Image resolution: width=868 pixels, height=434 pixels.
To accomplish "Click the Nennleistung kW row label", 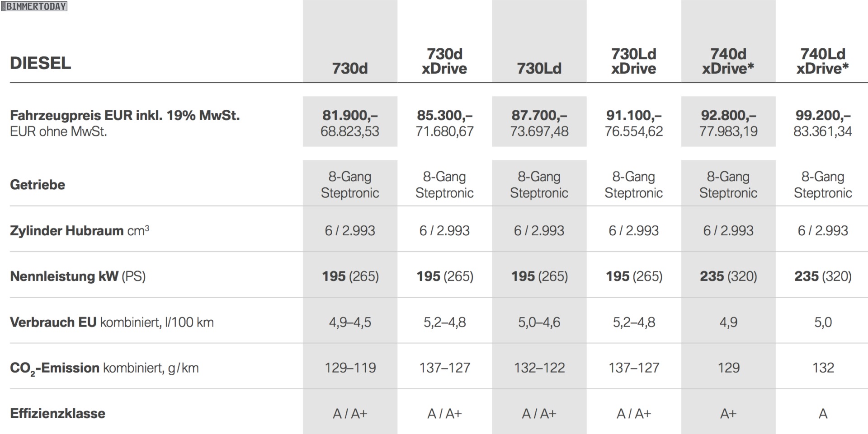I will [x=78, y=276].
